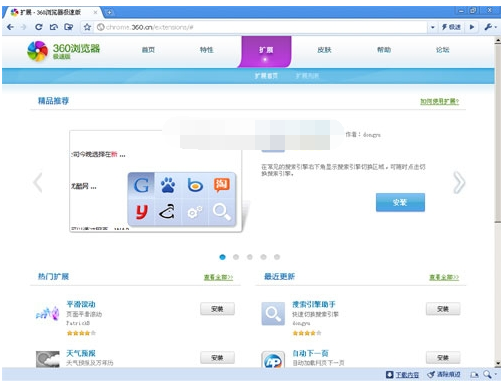Viewport: 501px width, 383px height.
Task: Click the undo closed tab icon
Action: coord(54,27)
